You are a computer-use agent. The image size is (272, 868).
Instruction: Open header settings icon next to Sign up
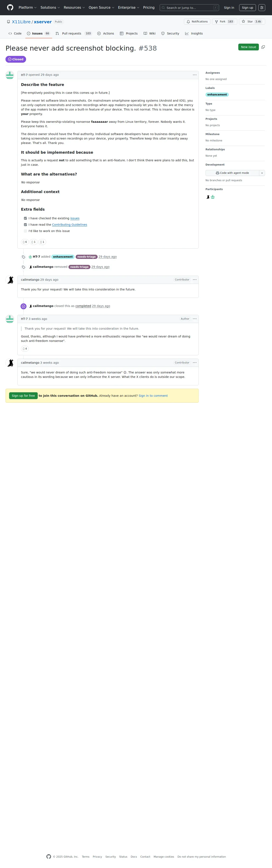point(262,7)
